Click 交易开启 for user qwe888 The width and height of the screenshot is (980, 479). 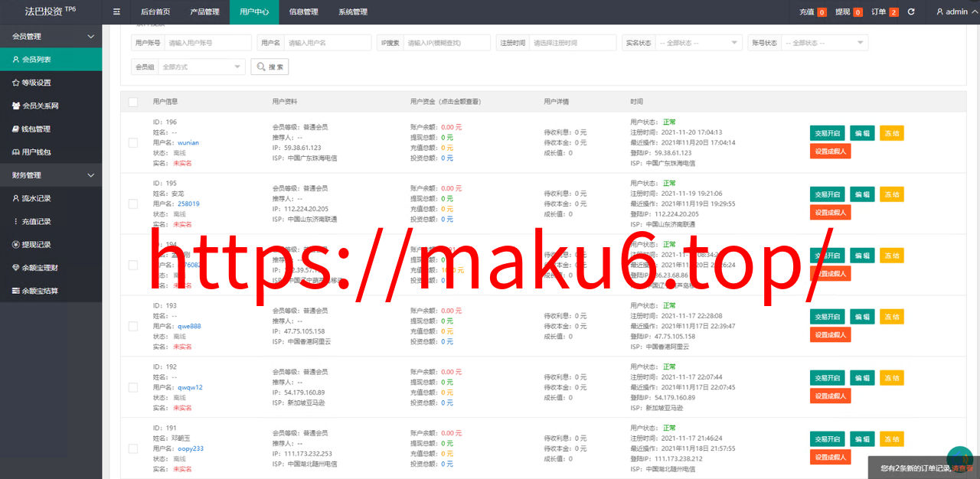[x=828, y=317]
